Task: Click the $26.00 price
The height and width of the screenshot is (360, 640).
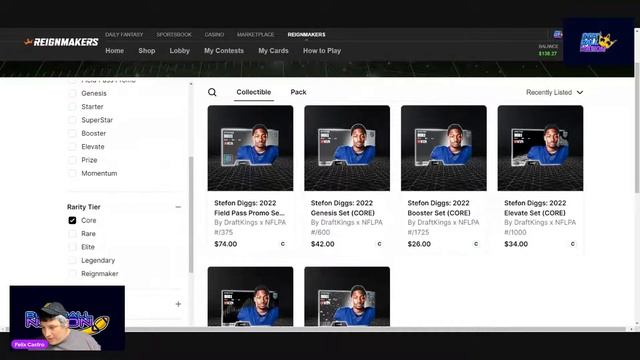Action: [x=419, y=244]
